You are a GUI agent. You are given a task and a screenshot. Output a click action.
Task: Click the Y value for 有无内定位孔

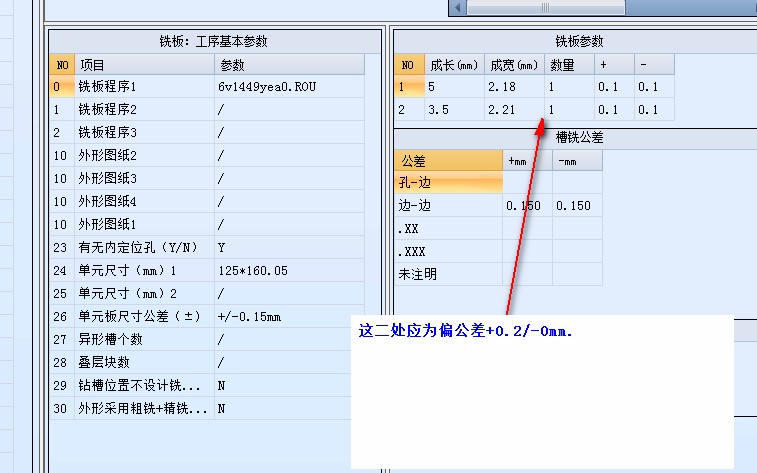(289, 248)
